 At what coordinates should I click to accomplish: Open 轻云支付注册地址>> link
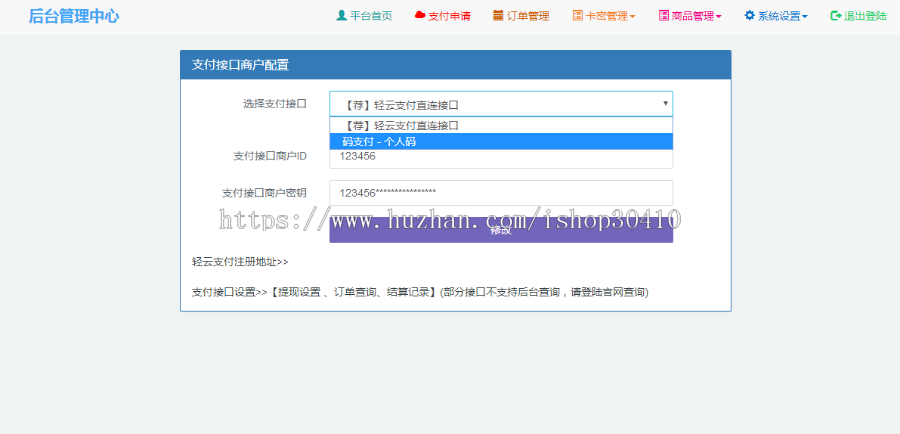240,262
